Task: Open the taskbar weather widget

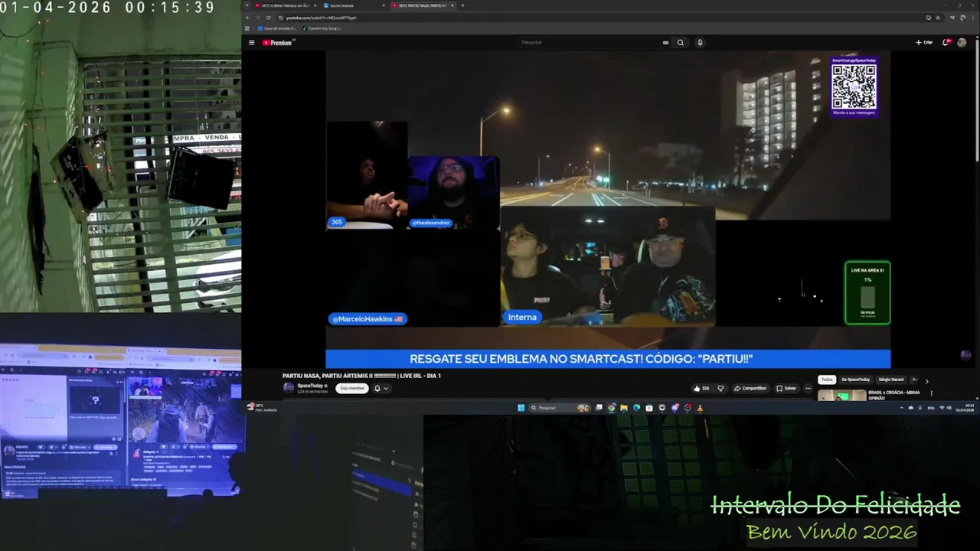Action: 261,408
